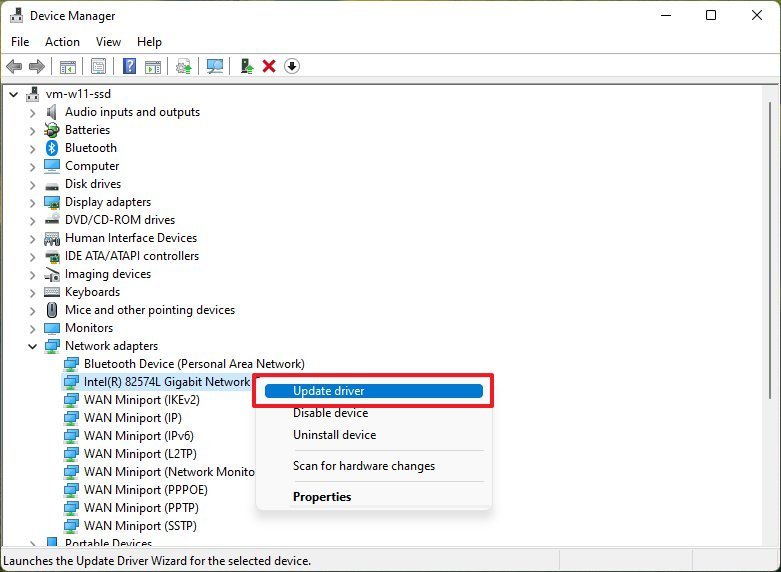Click Properties in the context menu
The width and height of the screenshot is (781, 572).
(x=321, y=497)
